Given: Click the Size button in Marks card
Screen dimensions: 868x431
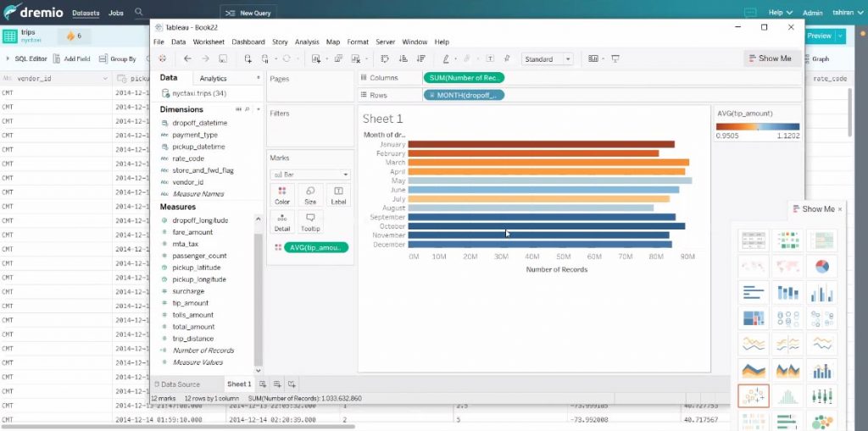Looking at the screenshot, I should coord(310,196).
